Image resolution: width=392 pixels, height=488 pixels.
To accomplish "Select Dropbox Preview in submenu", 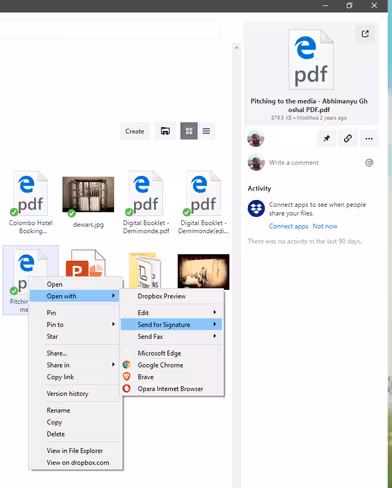I will click(172, 296).
